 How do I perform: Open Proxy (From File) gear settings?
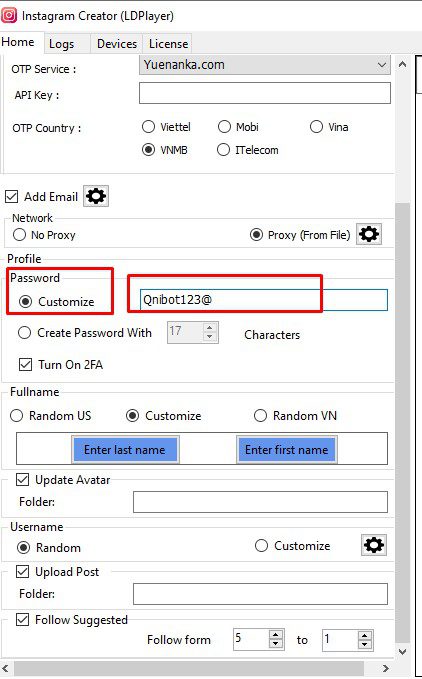click(x=369, y=234)
